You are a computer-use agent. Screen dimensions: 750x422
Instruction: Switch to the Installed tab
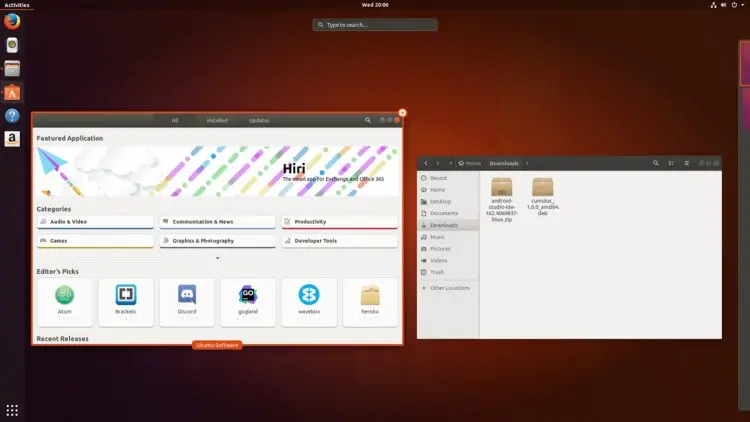(217, 121)
